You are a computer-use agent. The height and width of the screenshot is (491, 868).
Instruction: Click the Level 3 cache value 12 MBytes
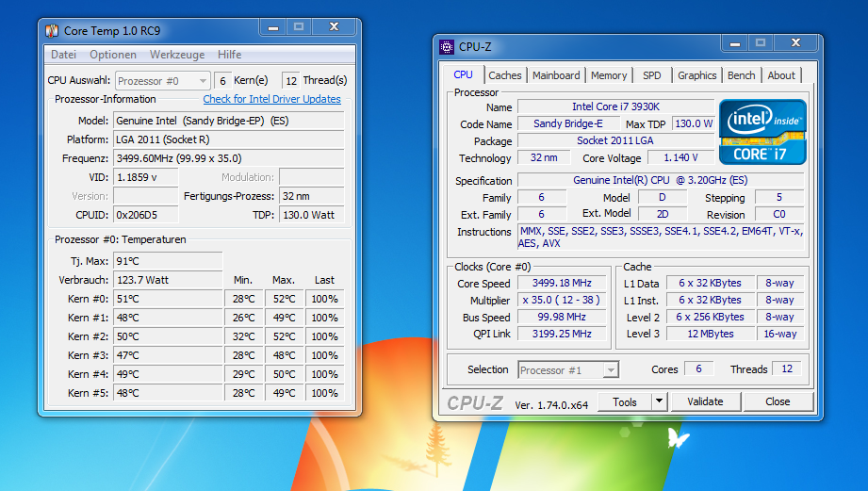tap(711, 334)
